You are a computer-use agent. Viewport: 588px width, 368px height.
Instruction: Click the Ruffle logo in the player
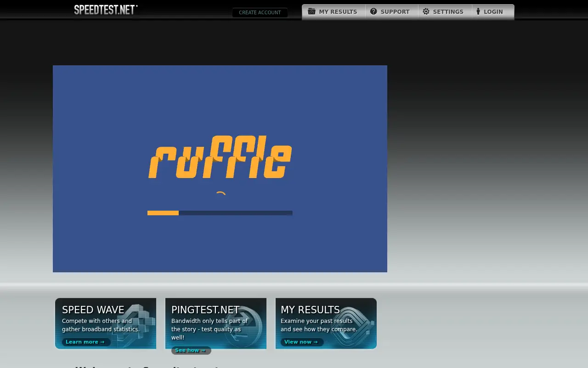[220, 157]
